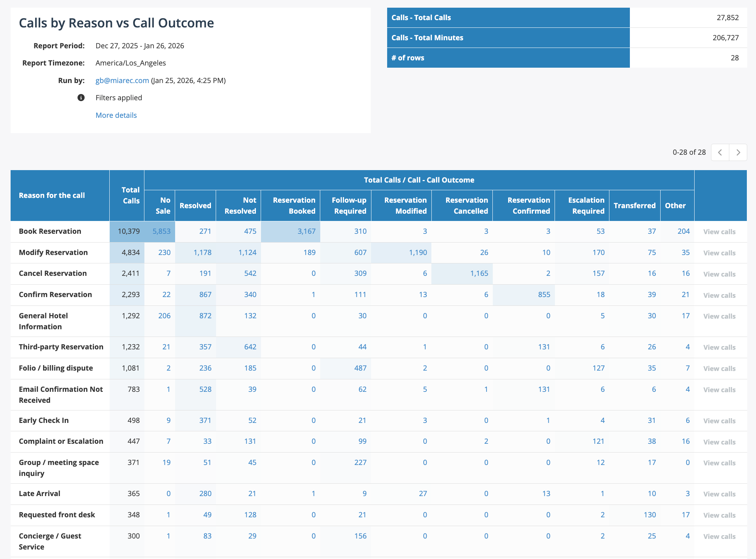Open the gb@miarec.com user link
Image resolution: width=756 pixels, height=559 pixels.
[122, 80]
